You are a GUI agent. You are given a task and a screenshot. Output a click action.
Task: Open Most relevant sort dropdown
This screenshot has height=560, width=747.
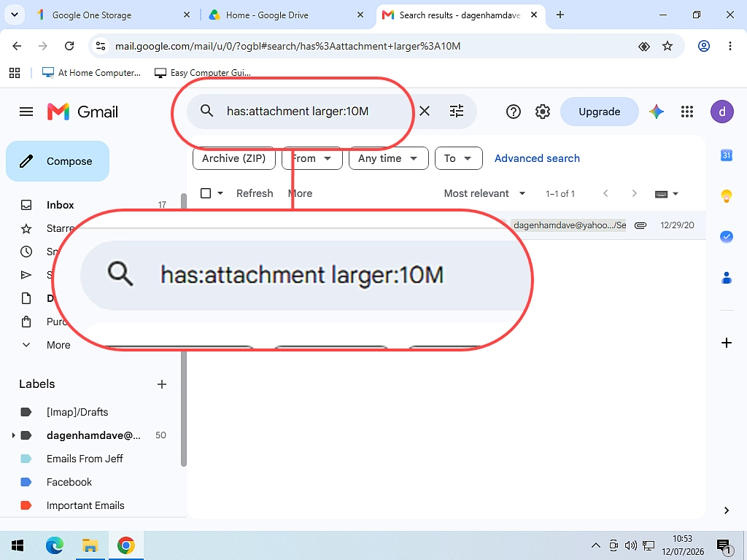(484, 193)
